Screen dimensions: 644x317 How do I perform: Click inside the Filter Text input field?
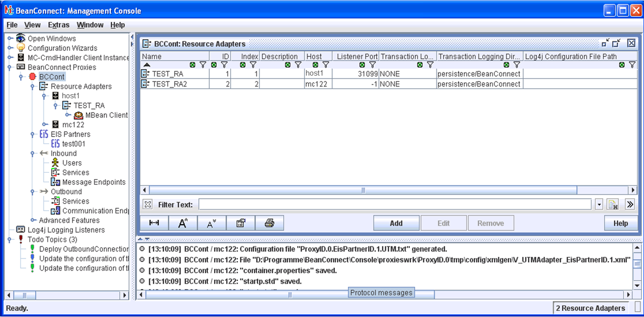(394, 204)
